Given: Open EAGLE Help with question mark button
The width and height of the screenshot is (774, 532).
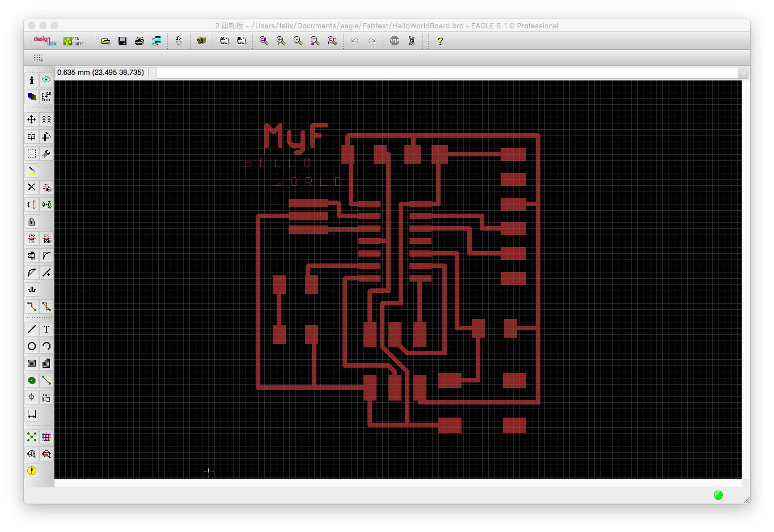Looking at the screenshot, I should point(441,40).
